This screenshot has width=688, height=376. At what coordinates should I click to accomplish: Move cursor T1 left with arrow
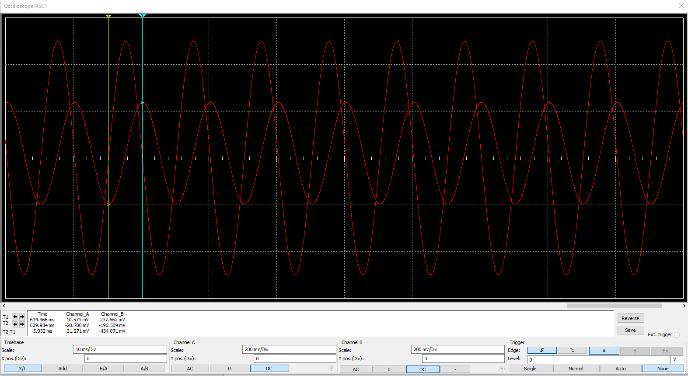pyautogui.click(x=15, y=316)
